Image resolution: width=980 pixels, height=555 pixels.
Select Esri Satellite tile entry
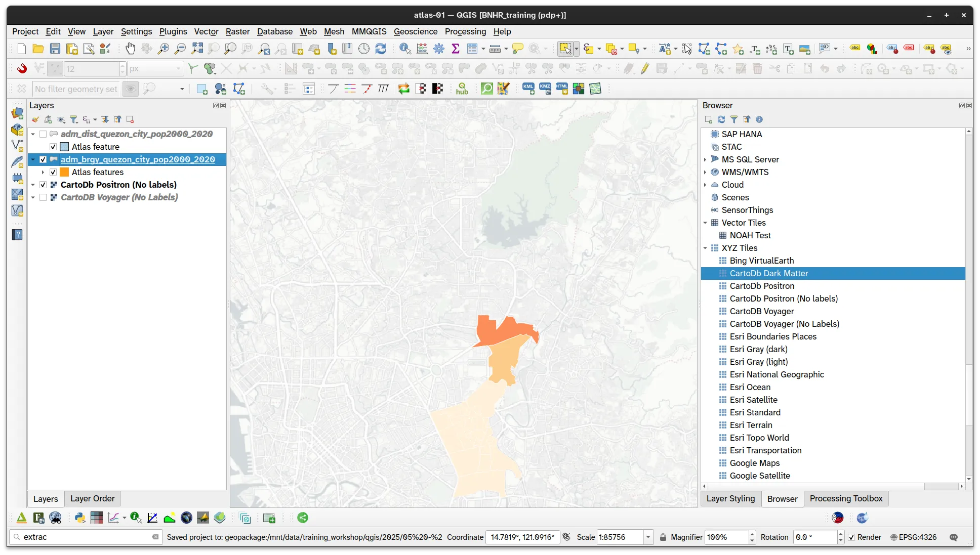click(753, 400)
